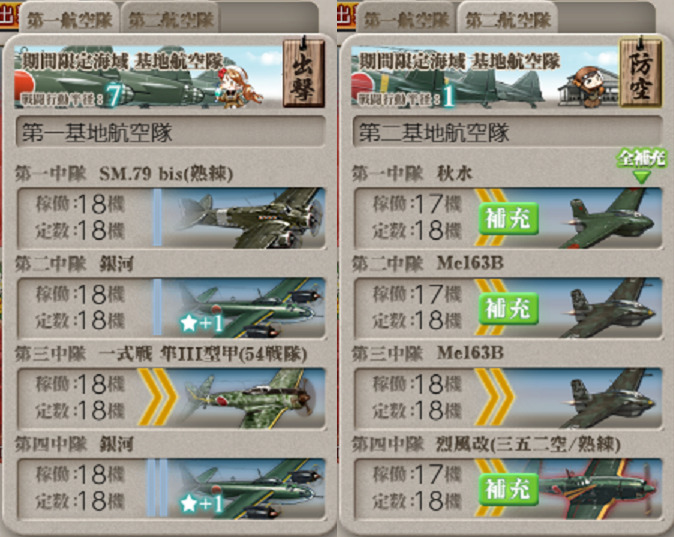
Task: Click the fairy mascot on first air base banner
Action: 239,86
